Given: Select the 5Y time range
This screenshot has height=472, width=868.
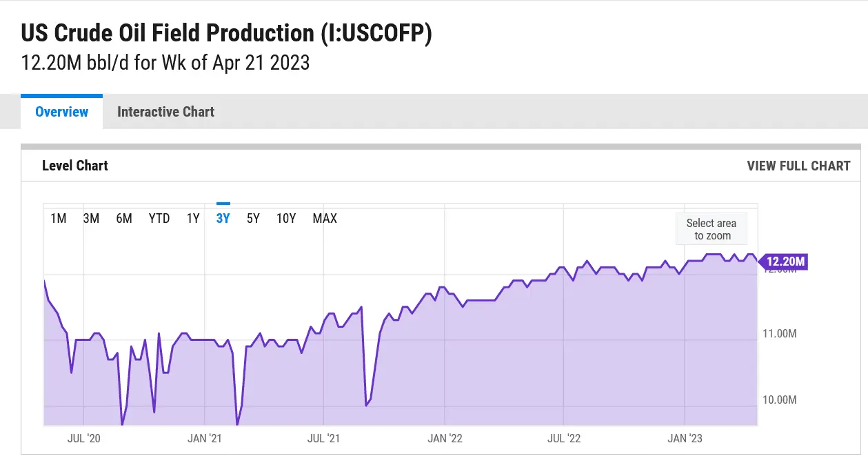Looking at the screenshot, I should point(253,219).
